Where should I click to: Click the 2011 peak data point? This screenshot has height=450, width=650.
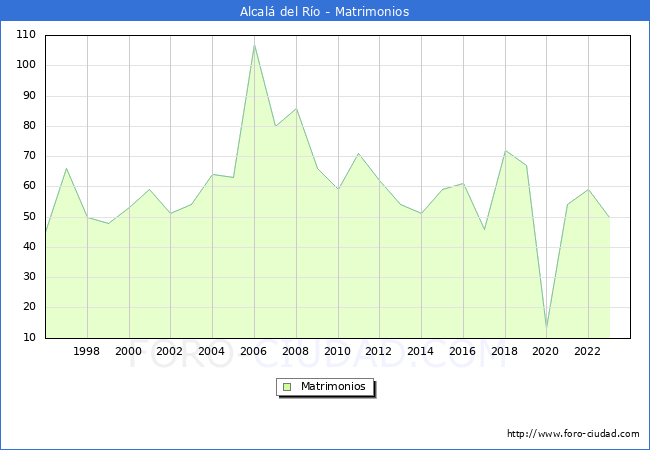click(x=359, y=154)
